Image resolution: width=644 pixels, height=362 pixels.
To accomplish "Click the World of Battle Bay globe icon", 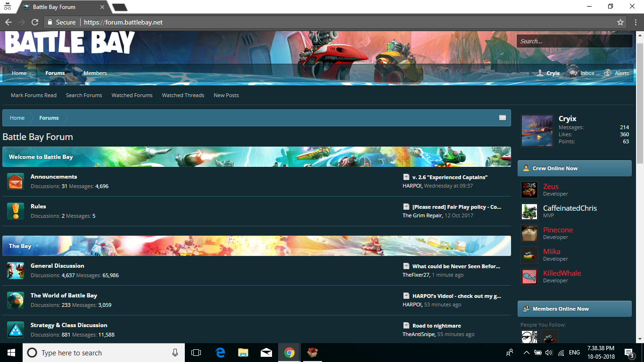I will (x=15, y=300).
